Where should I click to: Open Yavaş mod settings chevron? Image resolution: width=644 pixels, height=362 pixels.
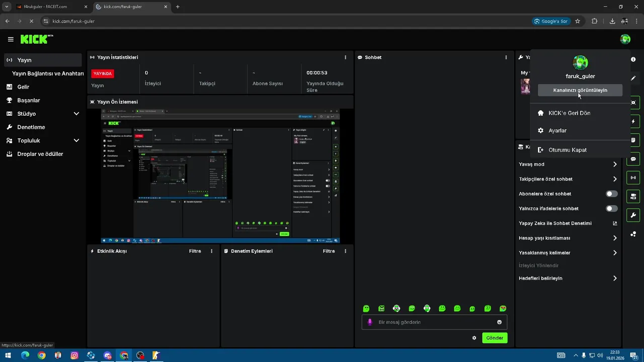pos(615,164)
